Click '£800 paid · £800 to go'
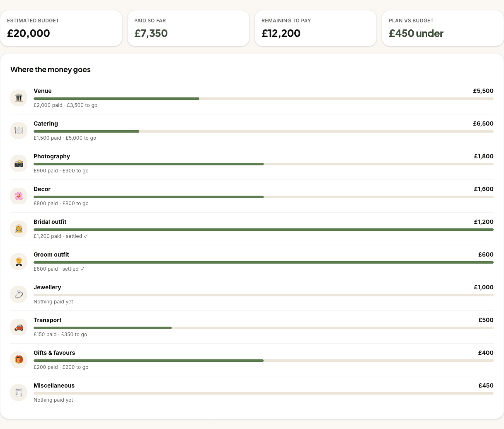 click(x=61, y=204)
